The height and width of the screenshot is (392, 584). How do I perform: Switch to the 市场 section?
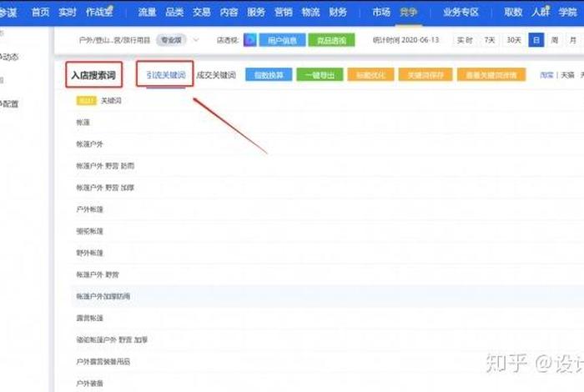pyautogui.click(x=381, y=13)
